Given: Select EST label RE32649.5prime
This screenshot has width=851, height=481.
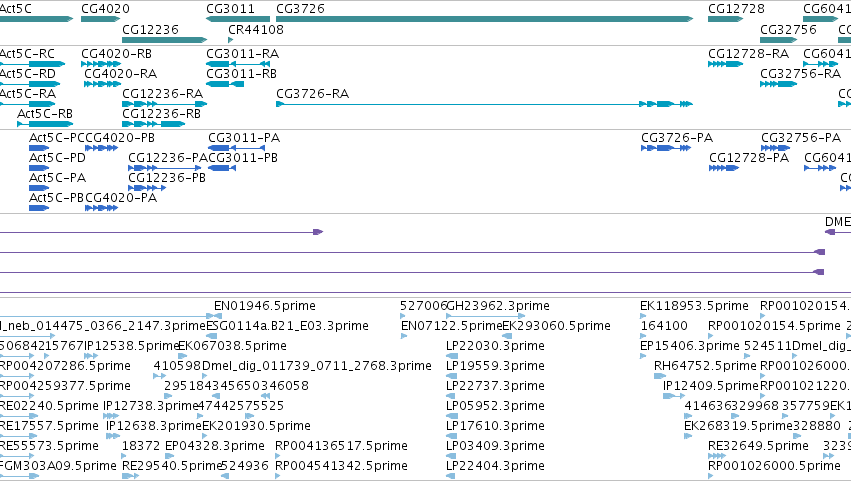Looking at the screenshot, I should click(x=758, y=446).
